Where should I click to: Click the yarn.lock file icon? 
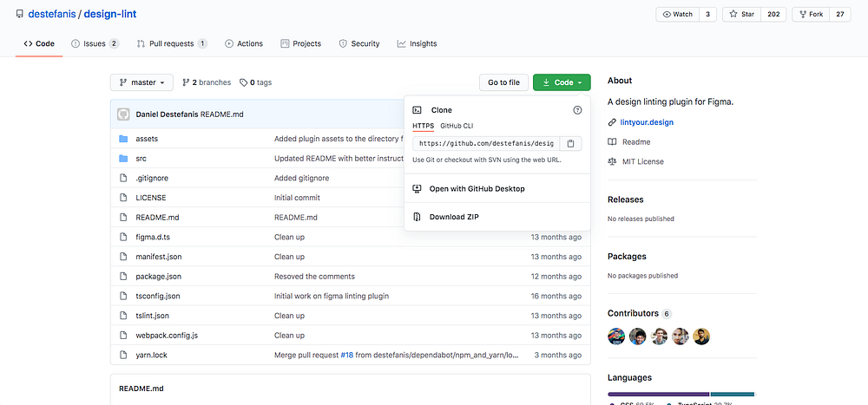click(x=123, y=355)
